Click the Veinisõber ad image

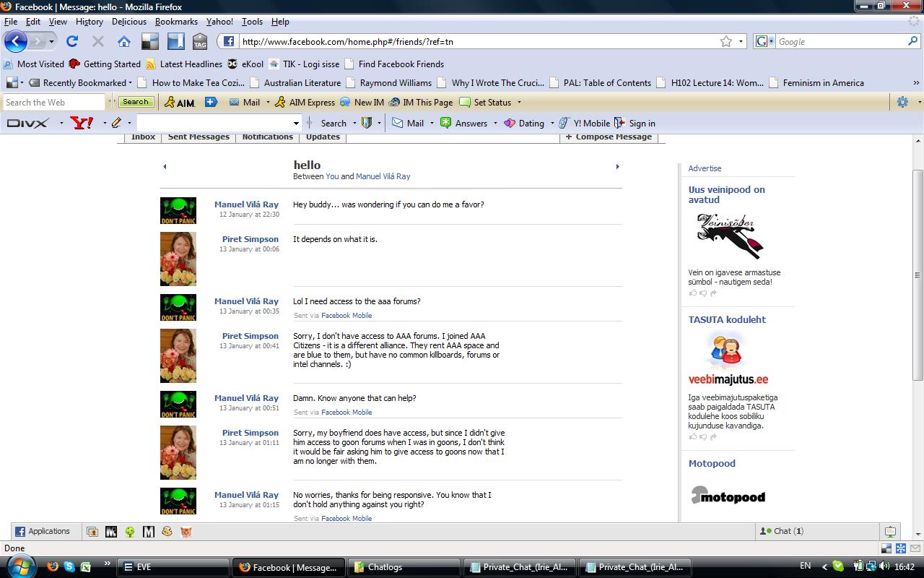pyautogui.click(x=730, y=236)
